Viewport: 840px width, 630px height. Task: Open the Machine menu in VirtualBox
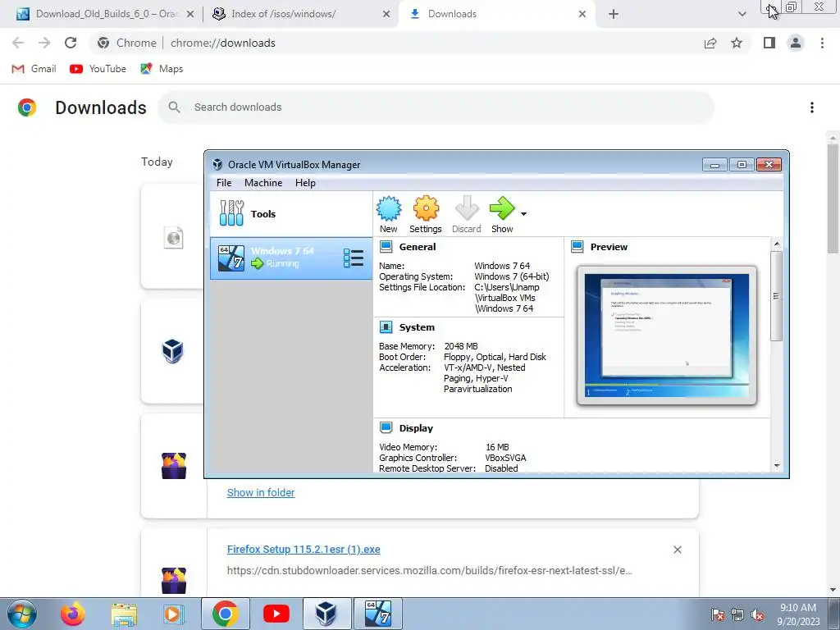coord(263,183)
